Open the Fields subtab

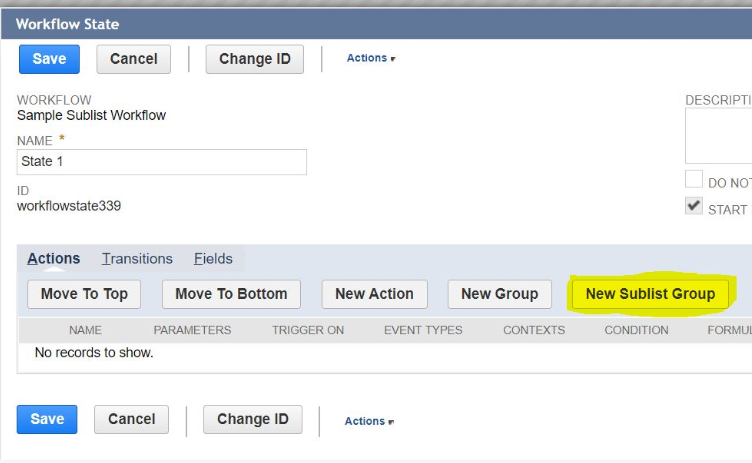pyautogui.click(x=213, y=259)
